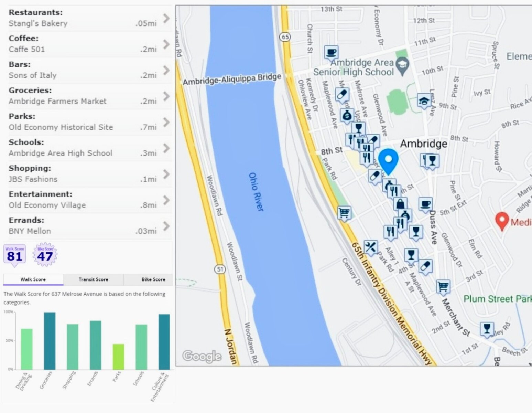
Task: Click the coffee cup marker beside Duss Ave
Action: (x=425, y=204)
